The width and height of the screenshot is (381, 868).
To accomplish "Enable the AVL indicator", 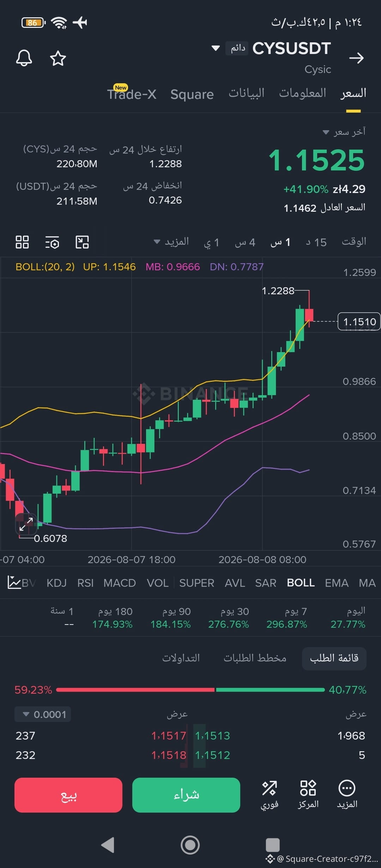I will click(235, 583).
